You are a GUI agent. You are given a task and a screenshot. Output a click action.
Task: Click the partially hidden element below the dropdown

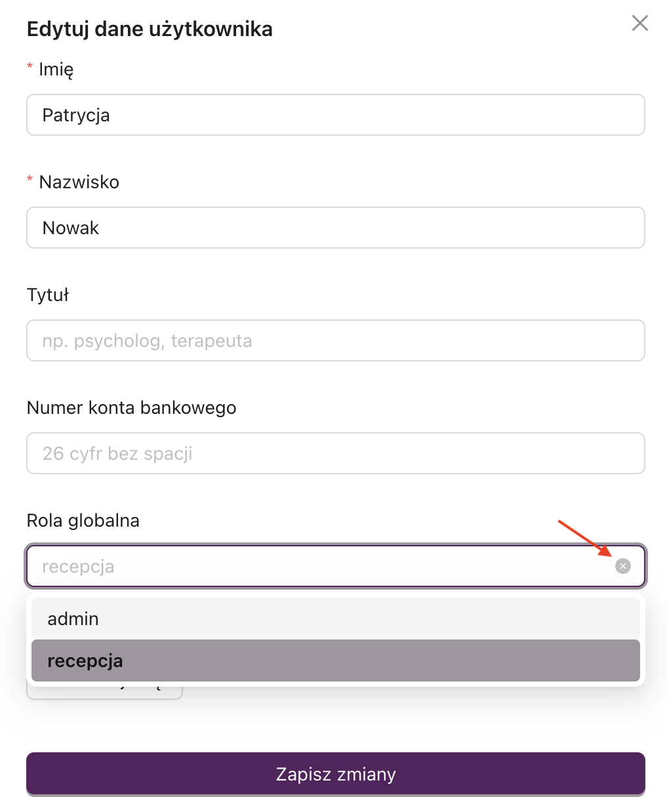[x=105, y=689]
